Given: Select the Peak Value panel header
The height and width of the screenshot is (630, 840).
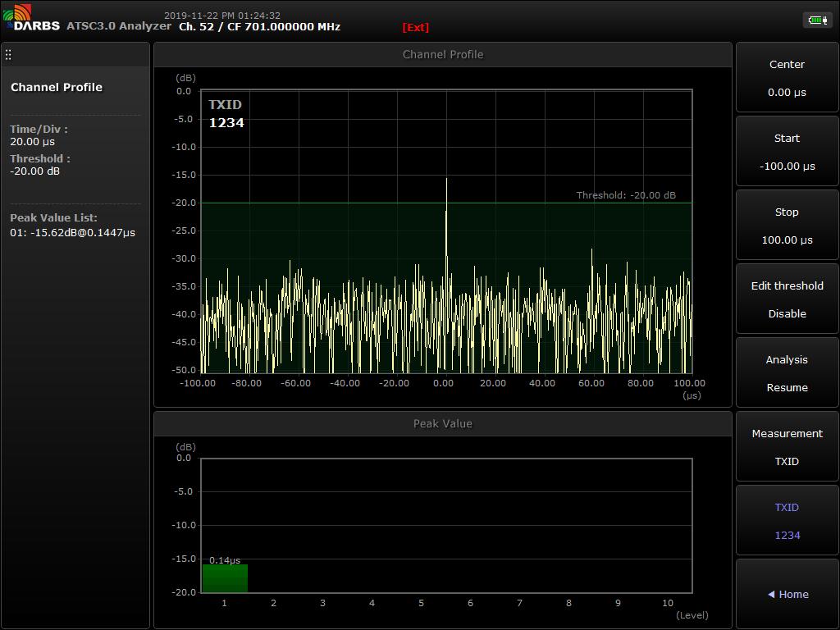Looking at the screenshot, I should point(443,424).
